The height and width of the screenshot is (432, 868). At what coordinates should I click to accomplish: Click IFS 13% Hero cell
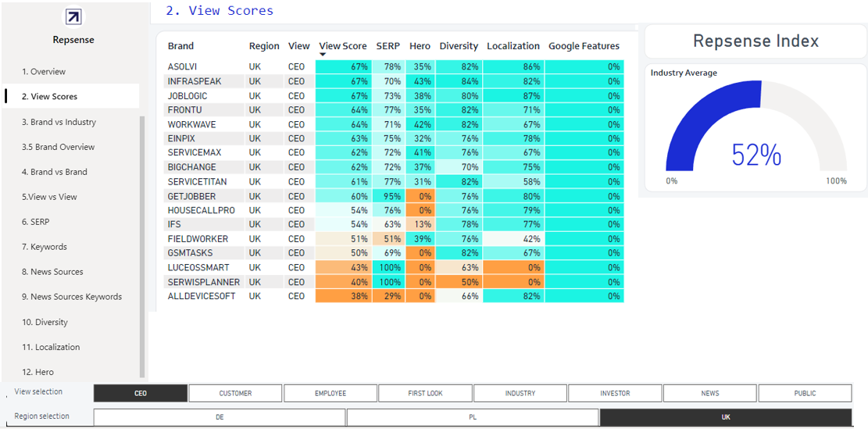click(x=420, y=224)
